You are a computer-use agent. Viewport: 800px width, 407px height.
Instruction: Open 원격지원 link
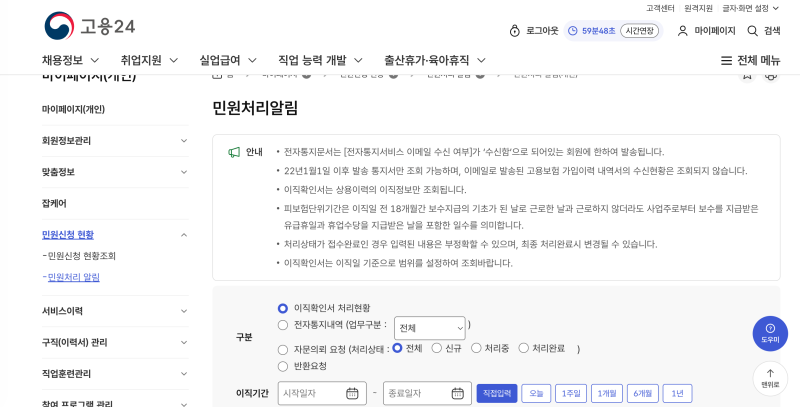(x=698, y=8)
